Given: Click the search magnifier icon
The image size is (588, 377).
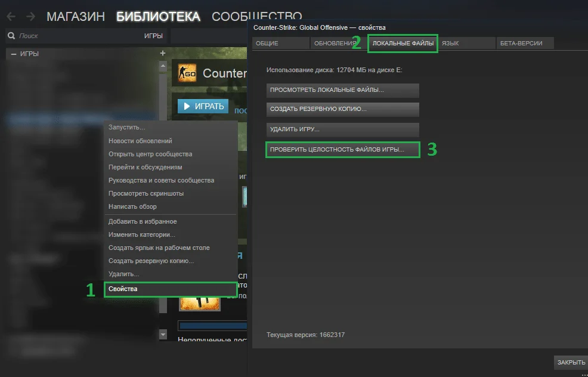Looking at the screenshot, I should [x=11, y=36].
